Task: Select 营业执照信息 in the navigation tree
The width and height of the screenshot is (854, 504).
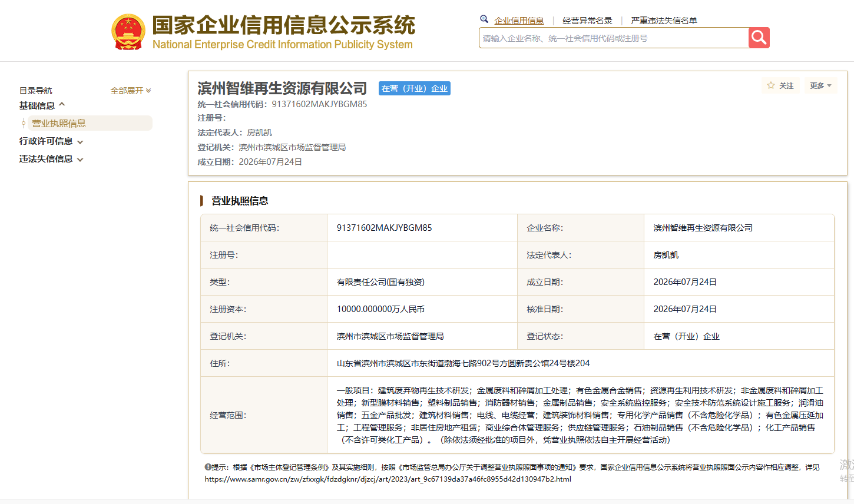Action: [59, 123]
